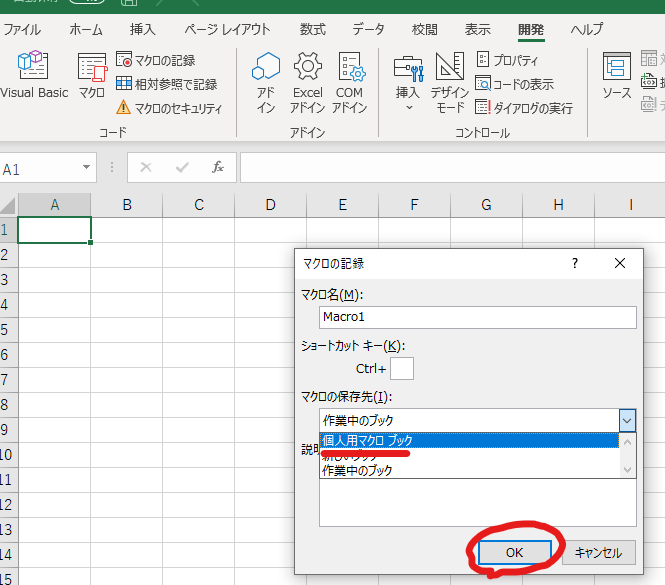Open プロパティ for controls
Viewport: 665px width, 585px height.
coord(507,60)
